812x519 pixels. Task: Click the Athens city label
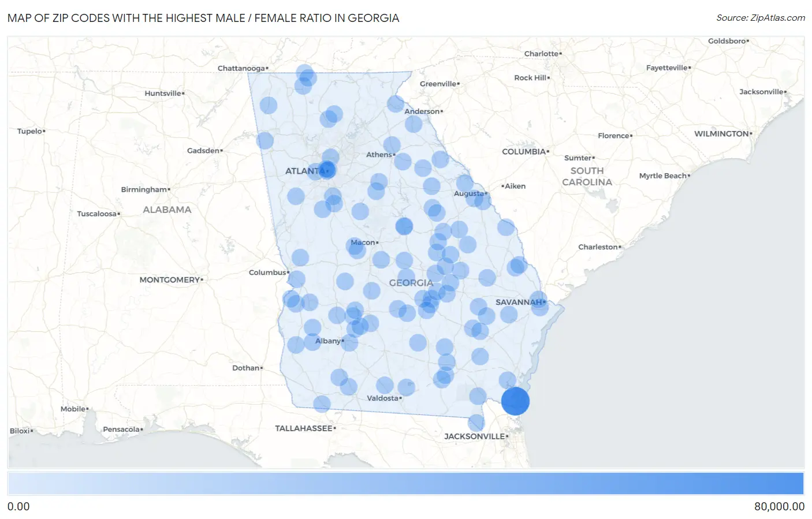(x=379, y=155)
